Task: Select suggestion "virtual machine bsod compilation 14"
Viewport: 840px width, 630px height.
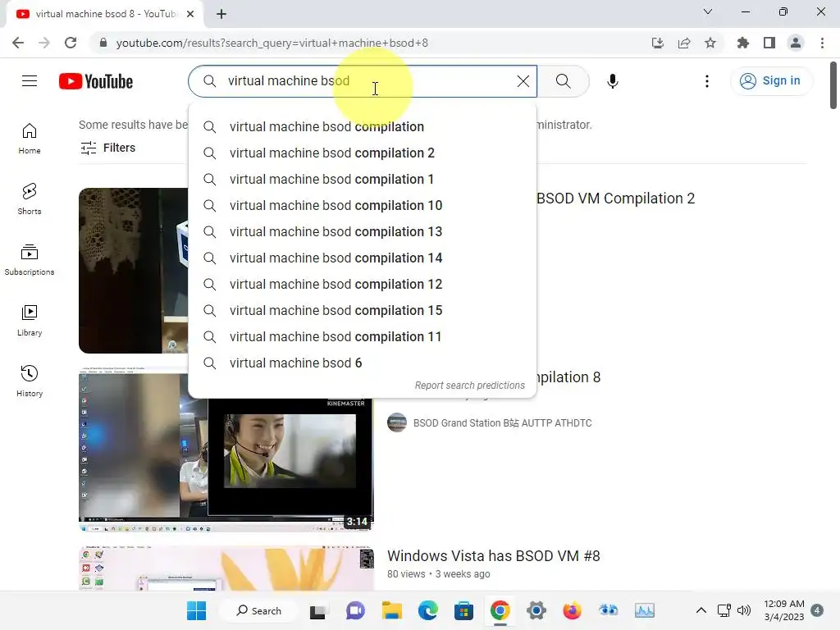Action: 362,258
